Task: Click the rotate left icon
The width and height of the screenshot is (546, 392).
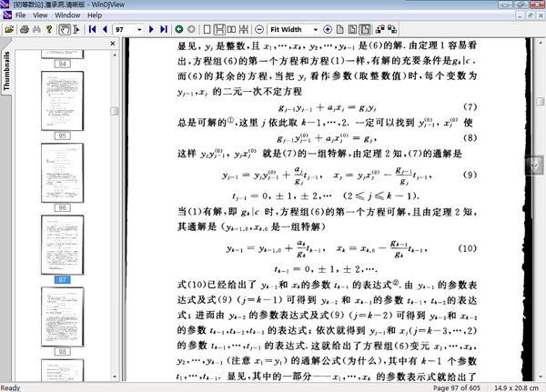Action: [x=379, y=30]
